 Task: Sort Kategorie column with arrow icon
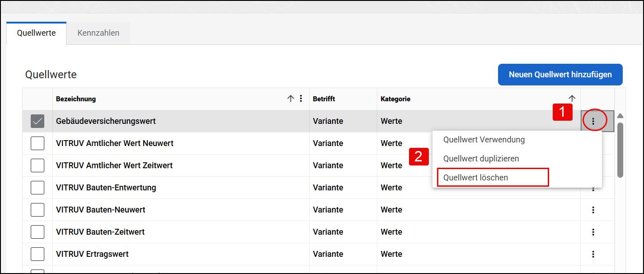click(x=572, y=99)
